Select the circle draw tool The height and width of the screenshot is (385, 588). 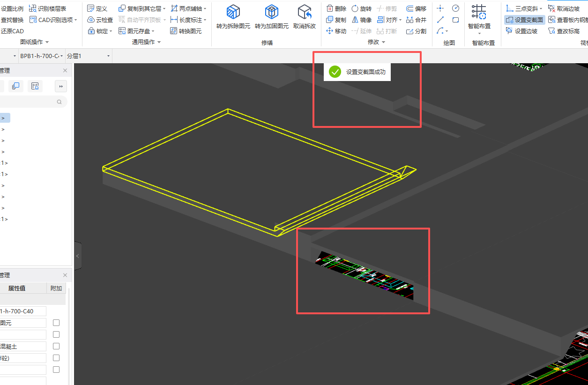pos(456,8)
